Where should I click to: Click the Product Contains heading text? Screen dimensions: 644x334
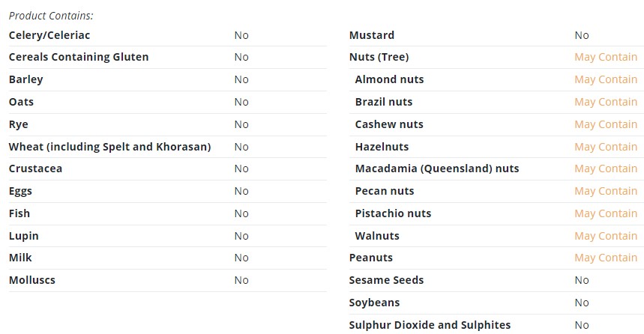[51, 16]
